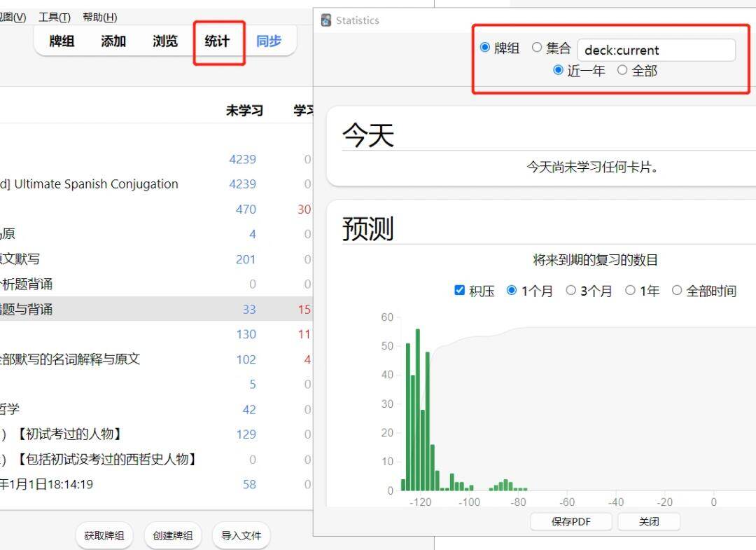Select the highlighted 题与背诵 deck
Image resolution: width=756 pixels, height=550 pixels.
coord(27,309)
